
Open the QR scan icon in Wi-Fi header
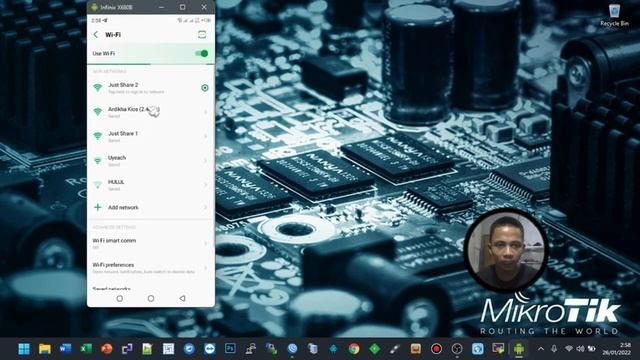point(202,35)
